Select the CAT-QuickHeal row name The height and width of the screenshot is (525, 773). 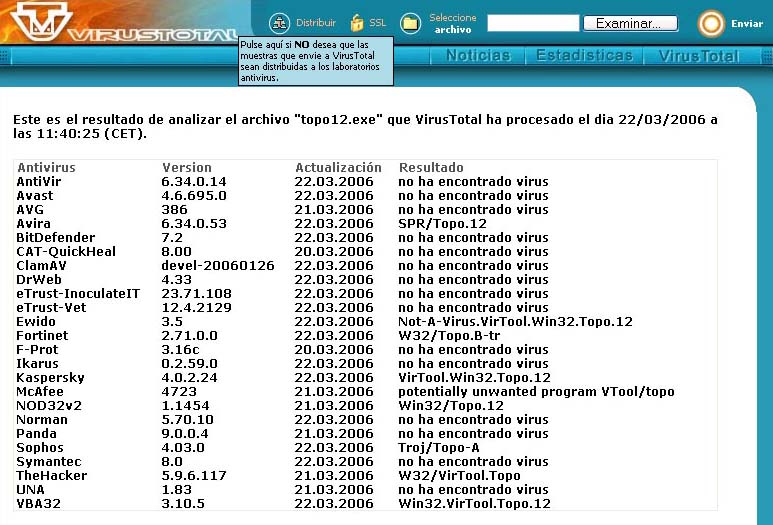click(66, 251)
